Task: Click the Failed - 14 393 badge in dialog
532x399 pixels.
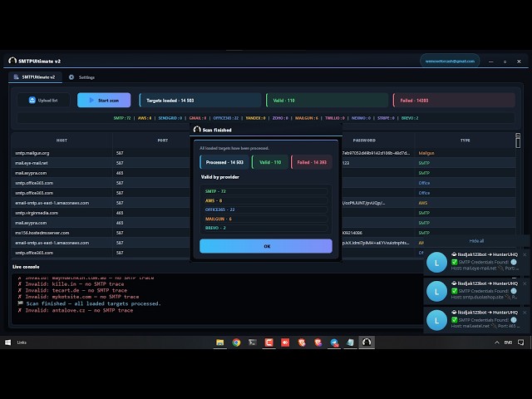Action: click(x=312, y=162)
